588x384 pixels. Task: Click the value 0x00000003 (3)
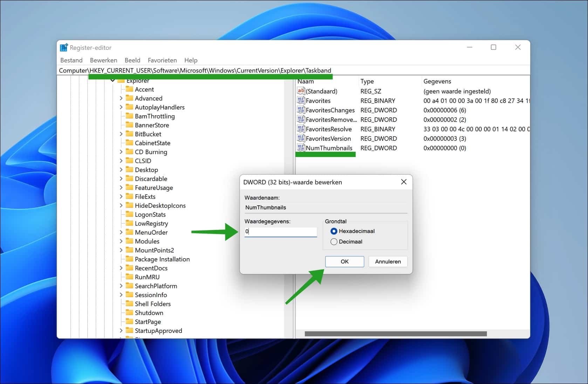pos(445,138)
